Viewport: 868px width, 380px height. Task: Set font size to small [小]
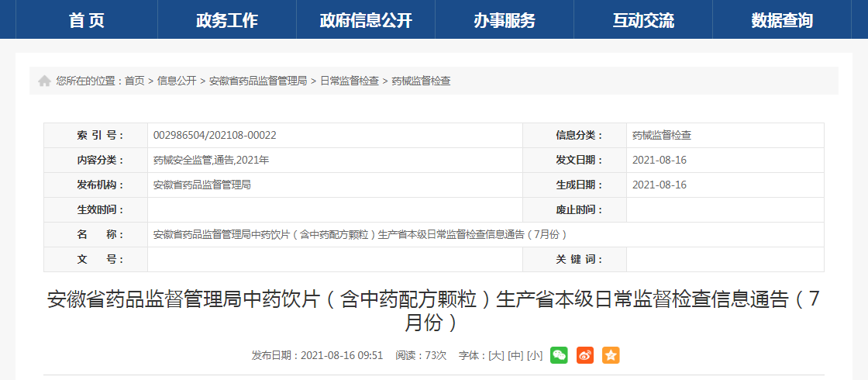[x=535, y=355]
